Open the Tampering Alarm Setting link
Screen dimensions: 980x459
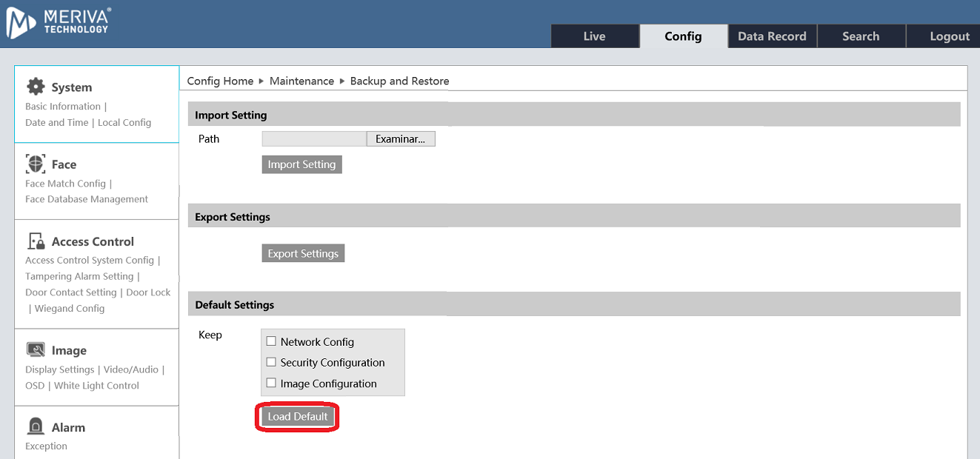pyautogui.click(x=79, y=276)
